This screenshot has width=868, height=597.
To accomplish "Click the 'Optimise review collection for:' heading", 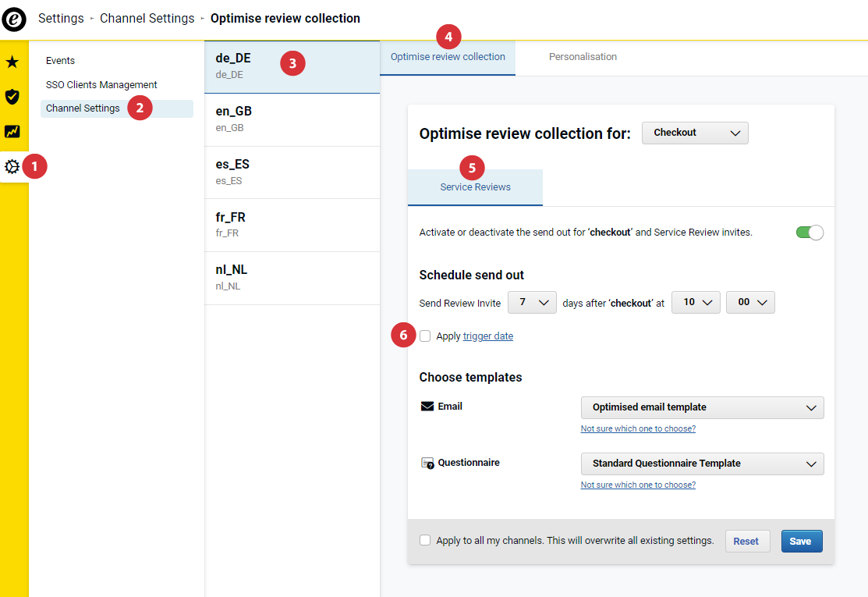I will pyautogui.click(x=525, y=133).
